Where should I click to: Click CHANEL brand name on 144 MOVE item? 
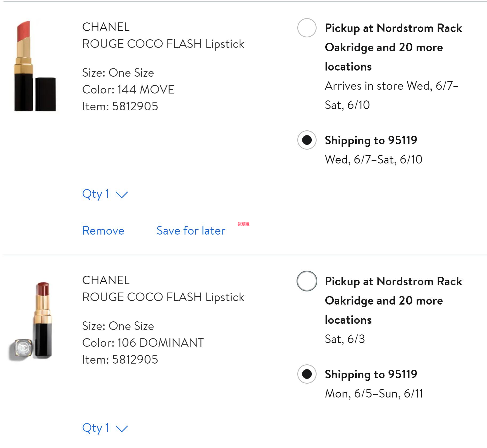coord(106,27)
